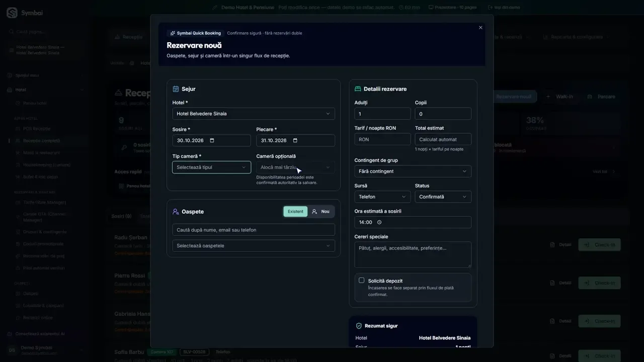This screenshot has height=362, width=644.
Task: Open Housekeeping (camere) in the sidebar
Action: 46,165
